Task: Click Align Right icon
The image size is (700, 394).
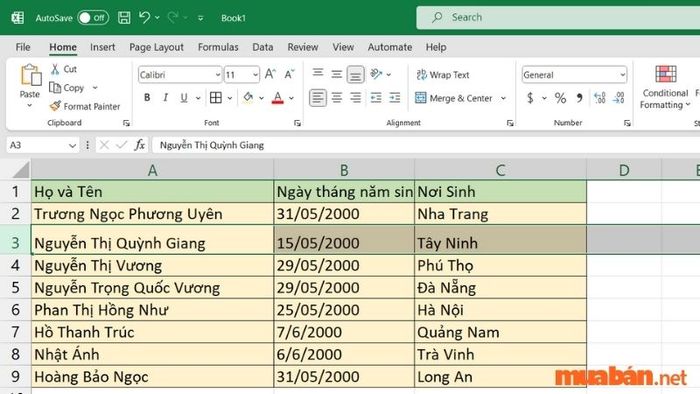Action: point(355,98)
